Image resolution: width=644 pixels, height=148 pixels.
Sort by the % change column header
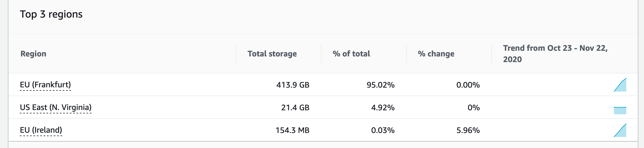[x=436, y=54]
